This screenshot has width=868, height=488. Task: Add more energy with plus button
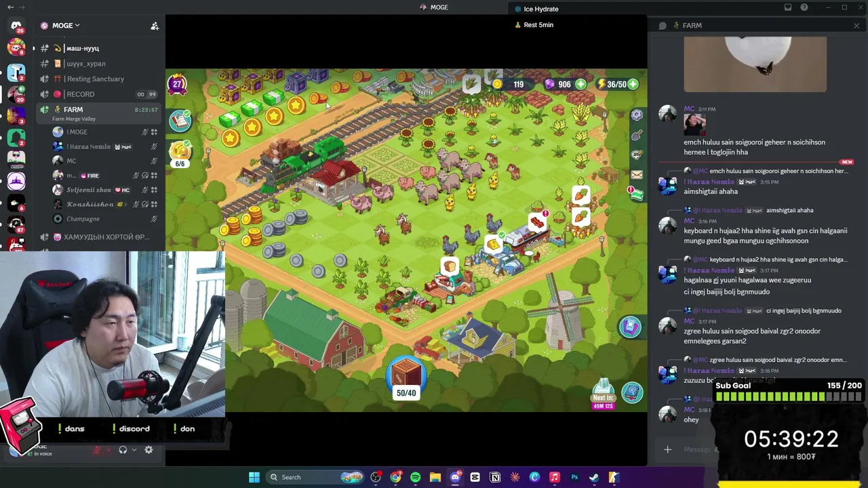click(633, 84)
